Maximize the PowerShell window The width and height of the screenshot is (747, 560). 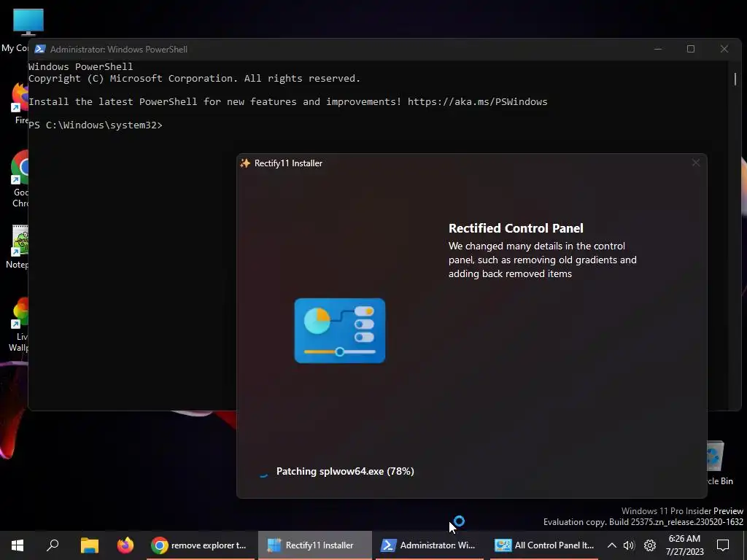coord(690,49)
